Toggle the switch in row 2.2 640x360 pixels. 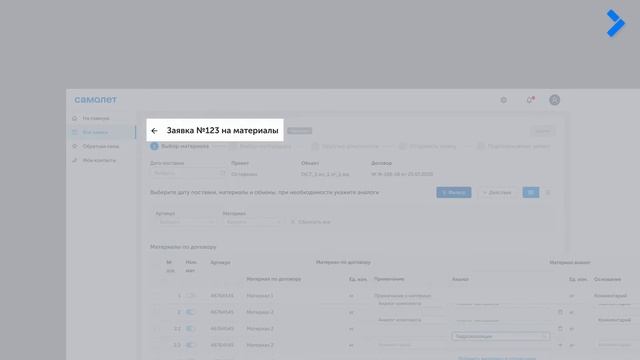pos(190,328)
